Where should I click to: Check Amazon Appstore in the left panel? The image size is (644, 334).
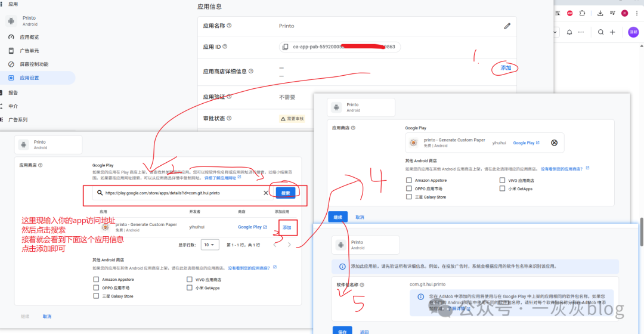(x=96, y=279)
